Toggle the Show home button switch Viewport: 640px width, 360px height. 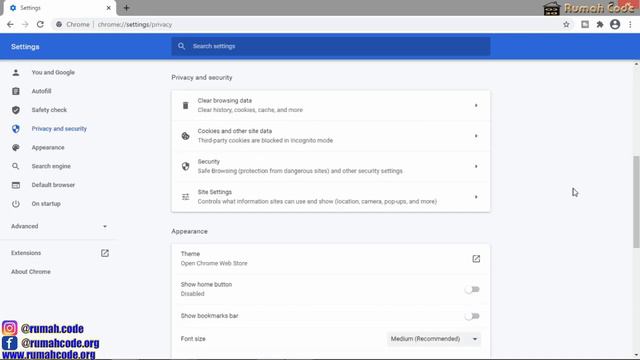[472, 289]
